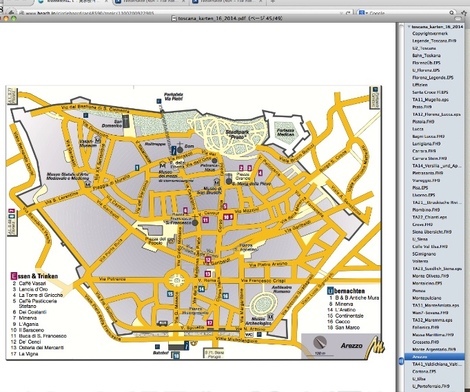Viewport: 470px width, 392px height.
Task: Click the Übernachten legend icon
Action: 330,291
